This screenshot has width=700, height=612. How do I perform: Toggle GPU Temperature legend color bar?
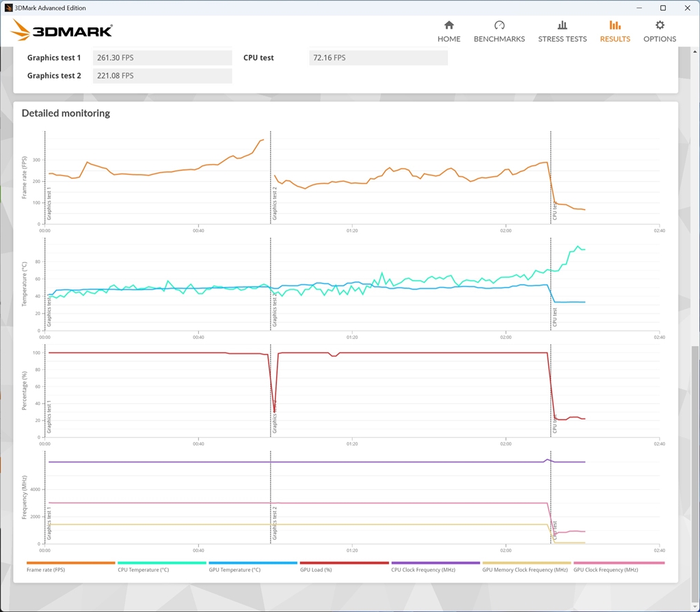[x=253, y=563]
